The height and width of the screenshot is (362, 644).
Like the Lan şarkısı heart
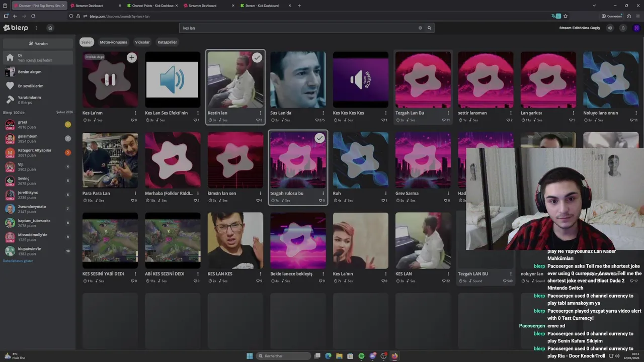click(570, 120)
